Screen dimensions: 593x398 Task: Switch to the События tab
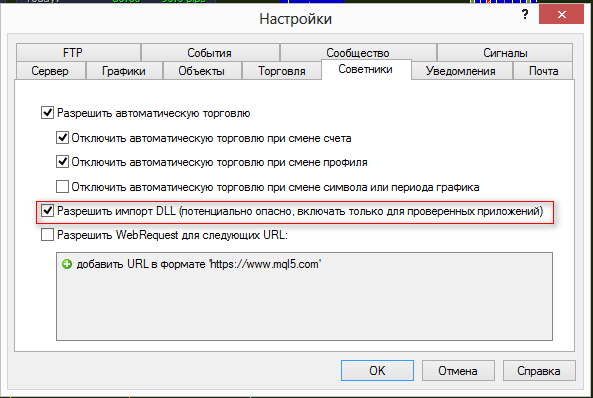click(x=210, y=53)
